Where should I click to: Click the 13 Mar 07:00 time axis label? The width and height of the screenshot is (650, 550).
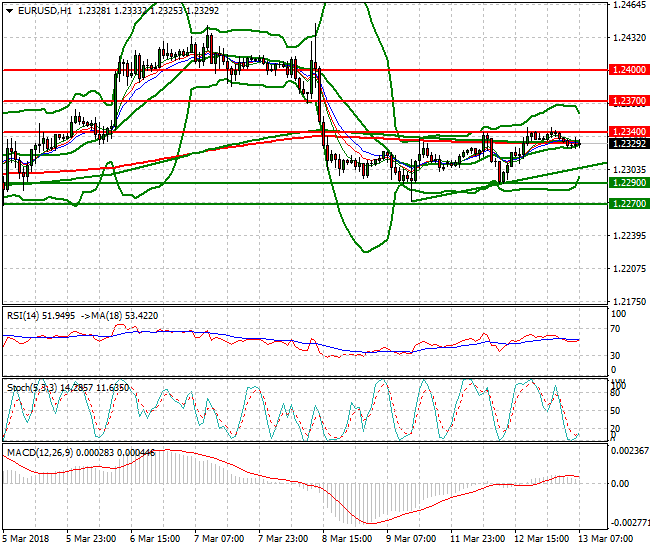[x=607, y=540]
